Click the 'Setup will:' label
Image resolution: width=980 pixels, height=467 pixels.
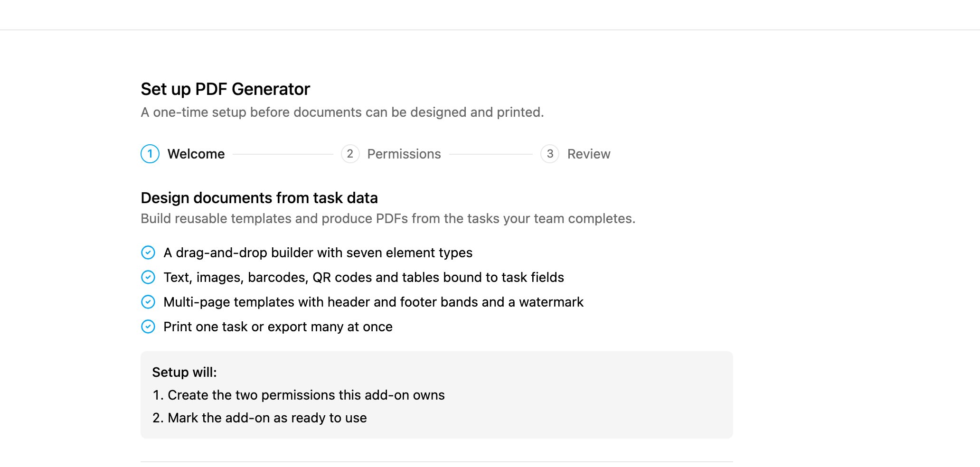(184, 372)
